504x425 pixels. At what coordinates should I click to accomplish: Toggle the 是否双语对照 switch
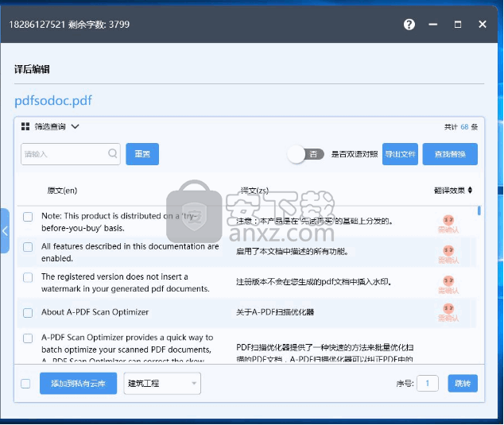point(305,154)
